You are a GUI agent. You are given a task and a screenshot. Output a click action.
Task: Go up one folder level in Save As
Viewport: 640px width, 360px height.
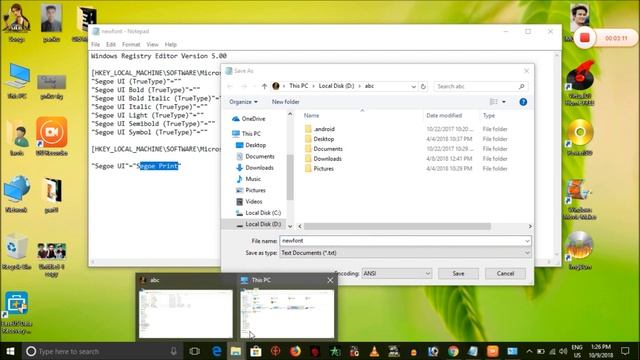264,86
